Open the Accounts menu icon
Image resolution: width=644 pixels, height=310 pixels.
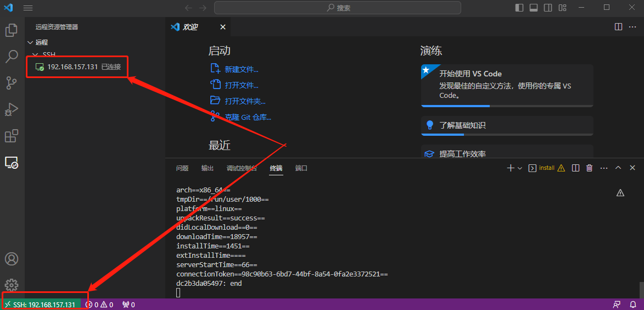pos(12,258)
